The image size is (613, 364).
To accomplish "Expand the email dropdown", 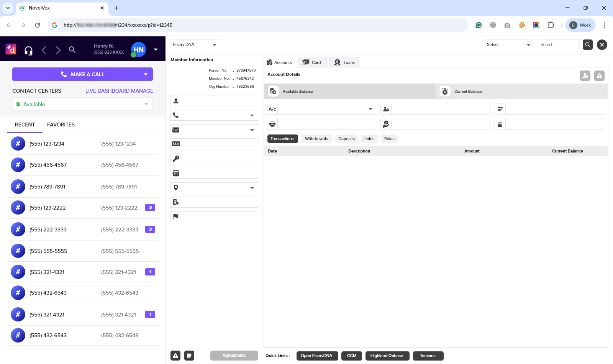I will point(252,130).
